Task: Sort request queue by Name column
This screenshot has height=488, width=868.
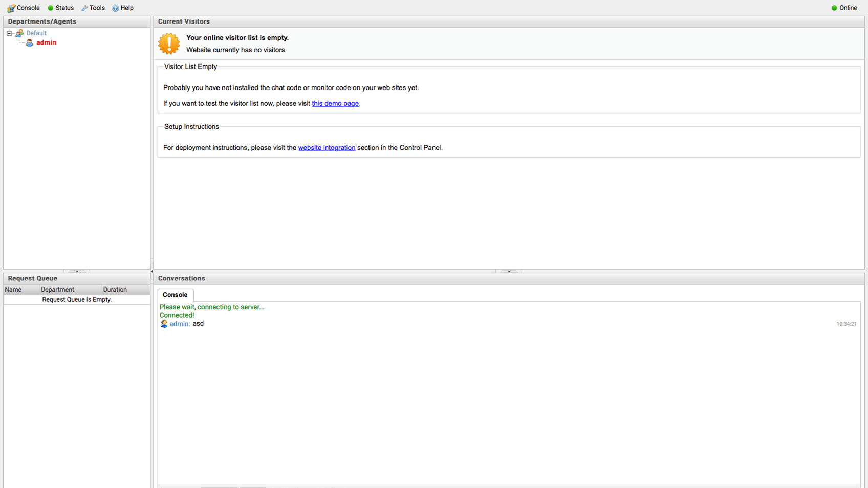Action: click(x=21, y=290)
